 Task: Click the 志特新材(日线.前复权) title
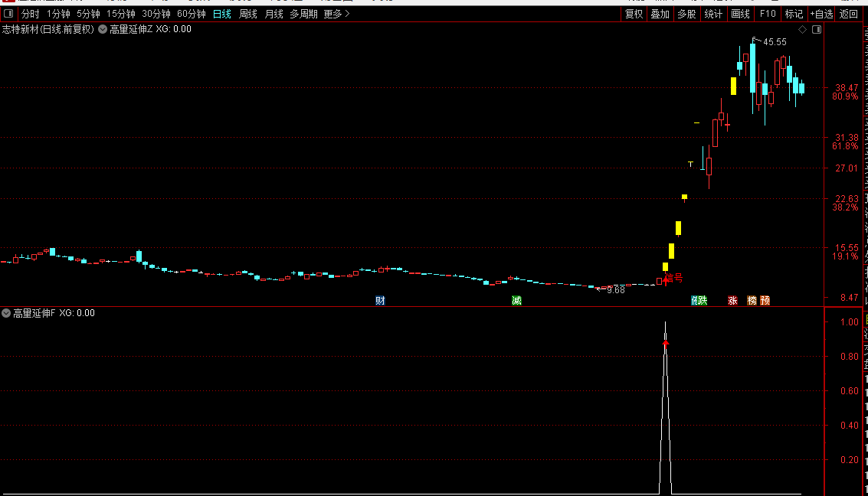(x=48, y=29)
